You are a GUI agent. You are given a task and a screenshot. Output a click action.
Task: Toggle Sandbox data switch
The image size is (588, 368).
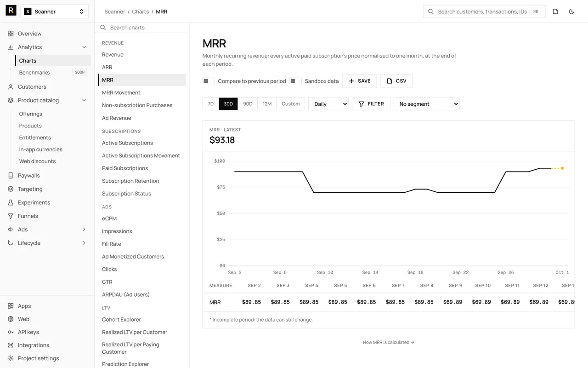(x=296, y=81)
